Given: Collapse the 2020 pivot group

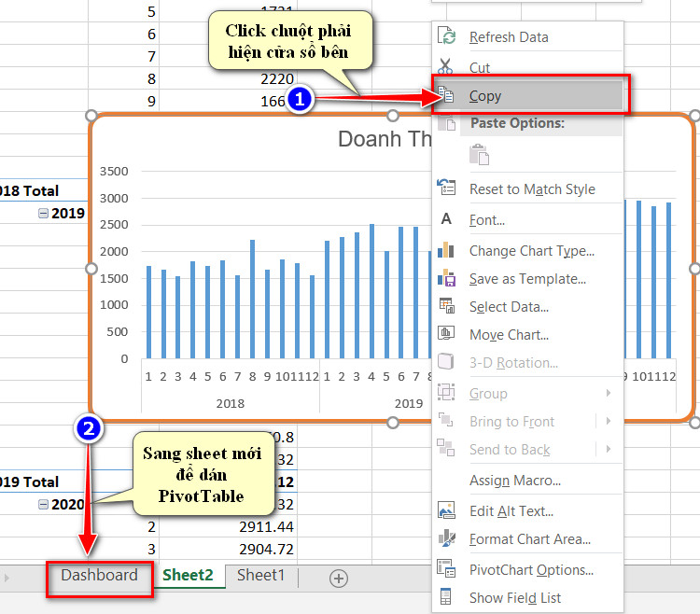Looking at the screenshot, I should (43, 504).
